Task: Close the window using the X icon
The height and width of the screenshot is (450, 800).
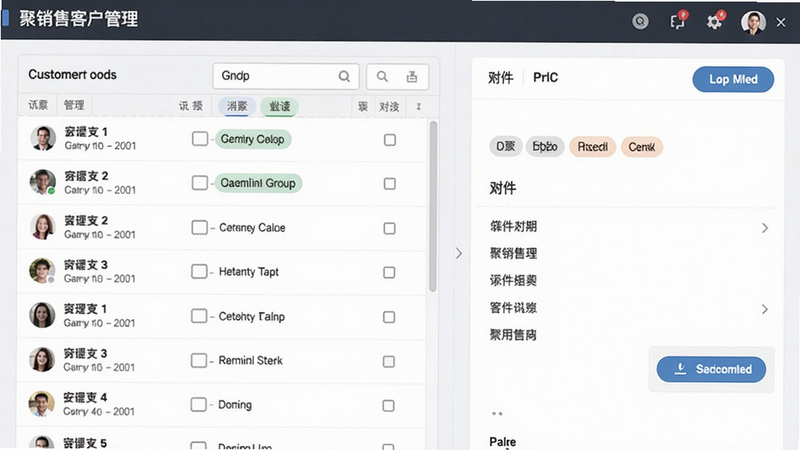Action: [781, 22]
